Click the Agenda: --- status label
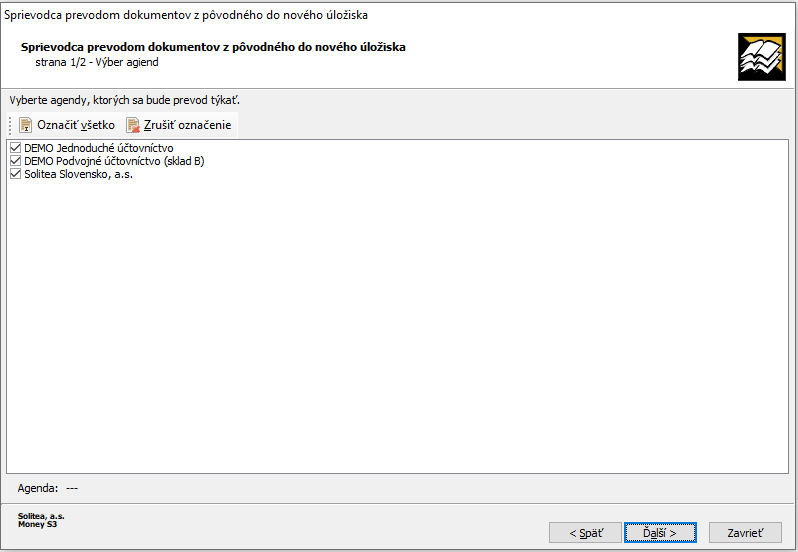The width and height of the screenshot is (798, 552). coord(48,488)
